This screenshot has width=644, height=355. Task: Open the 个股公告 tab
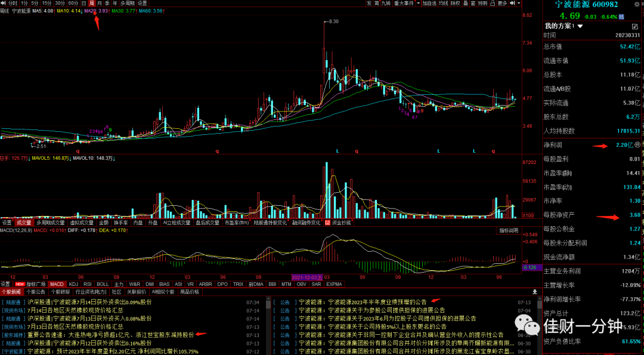(x=35, y=292)
